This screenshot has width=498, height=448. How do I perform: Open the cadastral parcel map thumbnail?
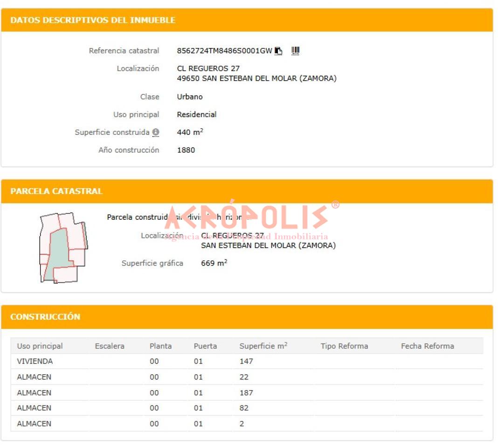(63, 247)
